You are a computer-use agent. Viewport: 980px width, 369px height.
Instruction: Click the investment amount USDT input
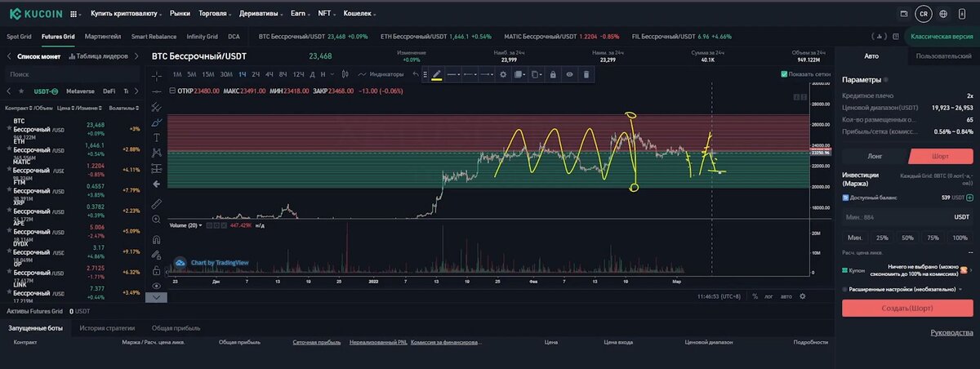(x=907, y=216)
